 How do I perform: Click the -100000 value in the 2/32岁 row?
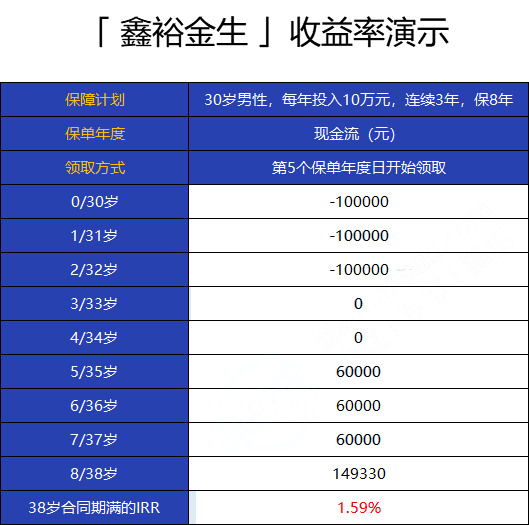coord(359,270)
